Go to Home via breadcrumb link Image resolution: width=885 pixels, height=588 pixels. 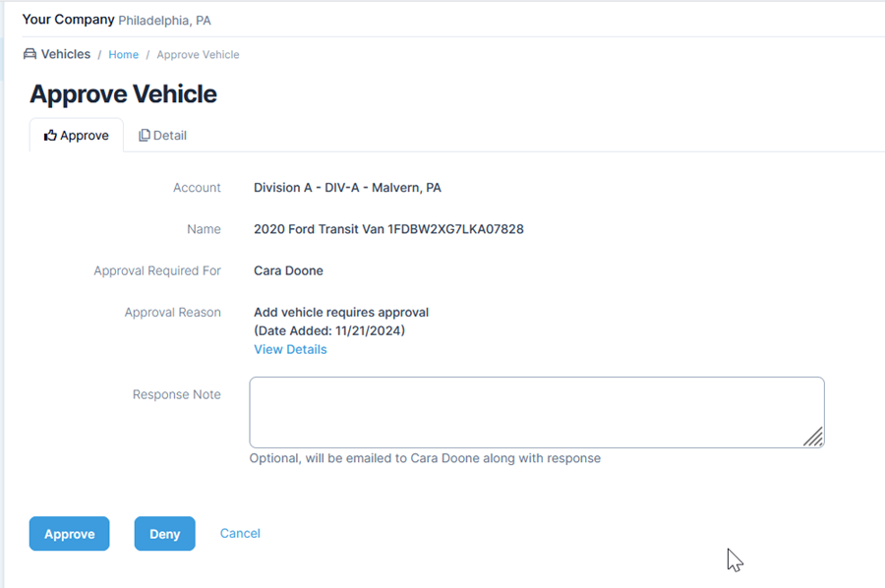[123, 55]
